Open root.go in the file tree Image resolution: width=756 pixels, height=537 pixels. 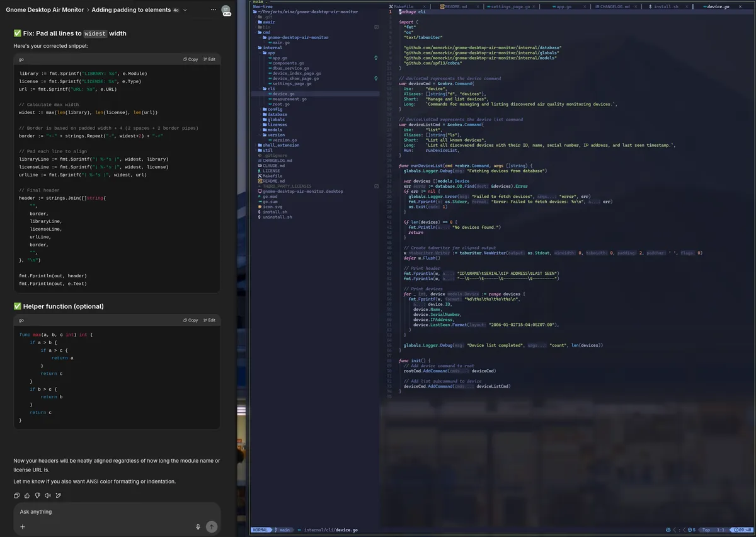[x=279, y=104]
